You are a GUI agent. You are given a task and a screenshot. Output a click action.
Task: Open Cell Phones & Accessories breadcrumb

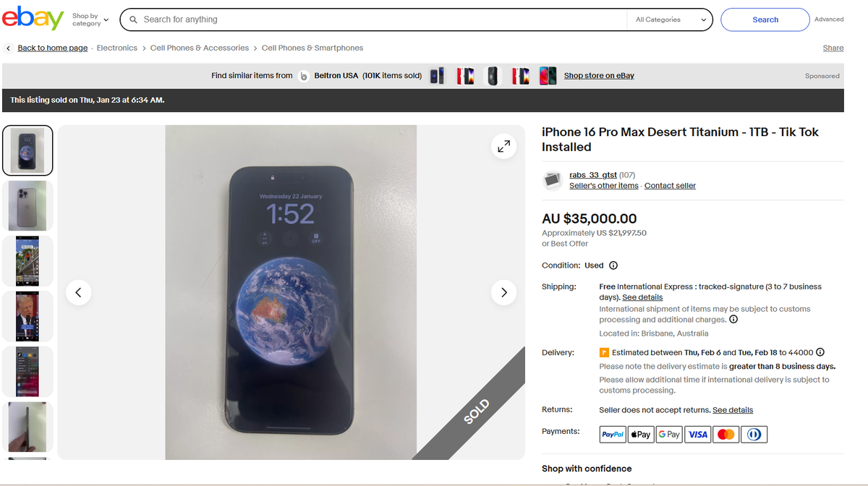tap(200, 48)
